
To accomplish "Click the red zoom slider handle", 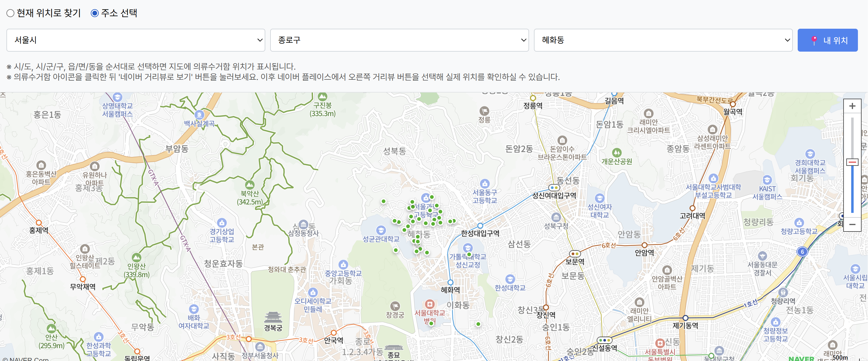I will (x=852, y=162).
